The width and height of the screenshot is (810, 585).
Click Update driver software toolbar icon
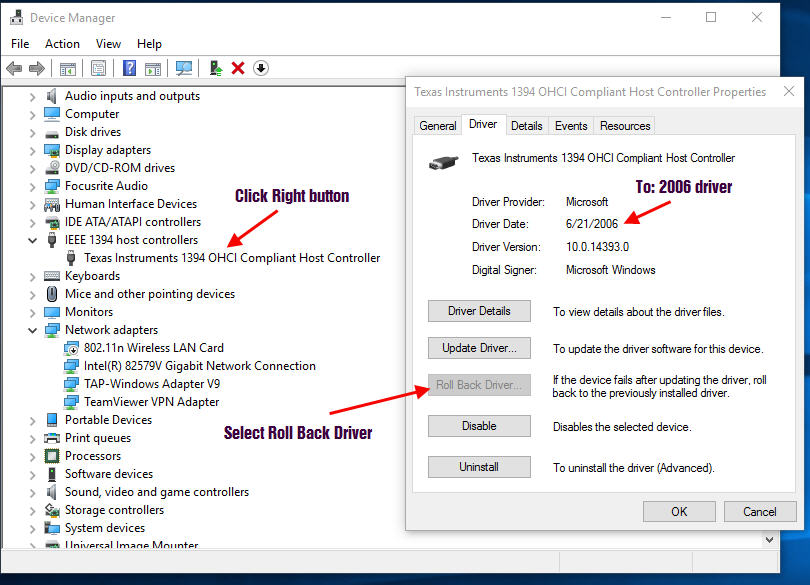pyautogui.click(x=215, y=68)
